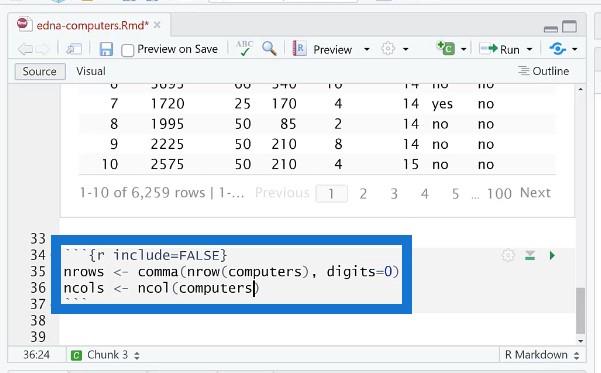Jump to page 100 of table
Screen dimensions: 601x373
click(499, 194)
